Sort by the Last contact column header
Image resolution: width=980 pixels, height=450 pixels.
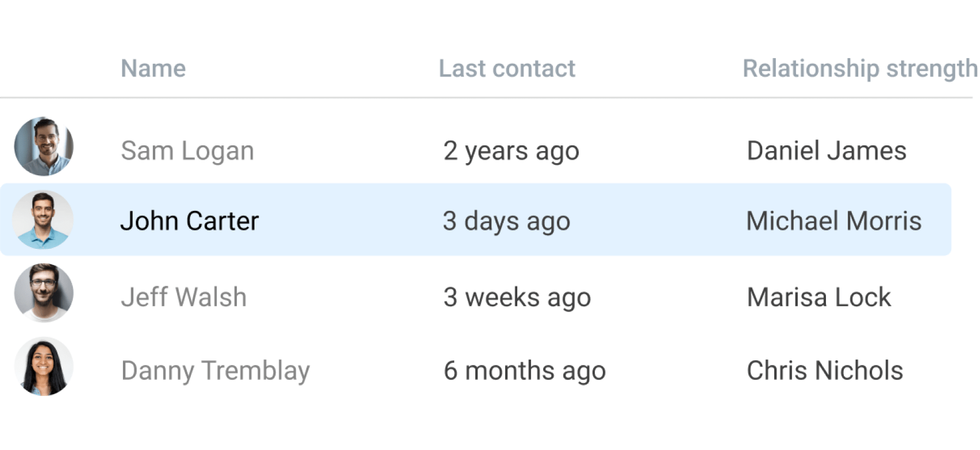point(506,68)
